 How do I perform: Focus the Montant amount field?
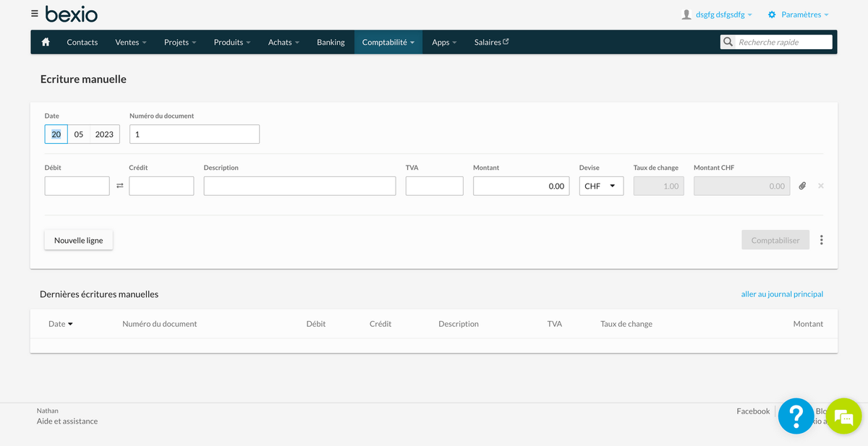pyautogui.click(x=521, y=186)
